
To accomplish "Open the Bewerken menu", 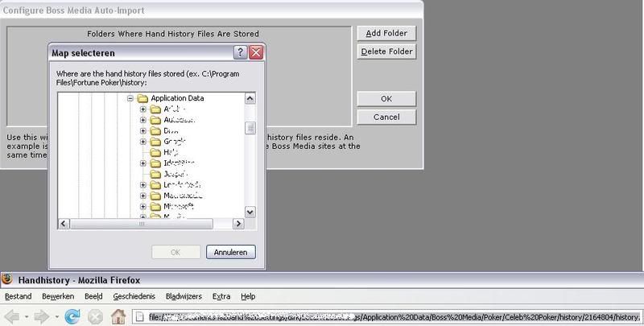I will pos(58,296).
